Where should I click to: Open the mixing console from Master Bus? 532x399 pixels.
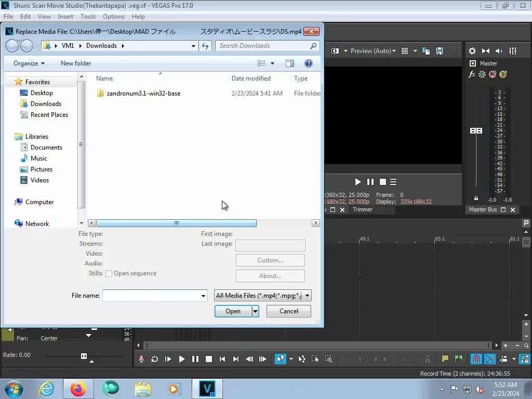tap(513, 51)
